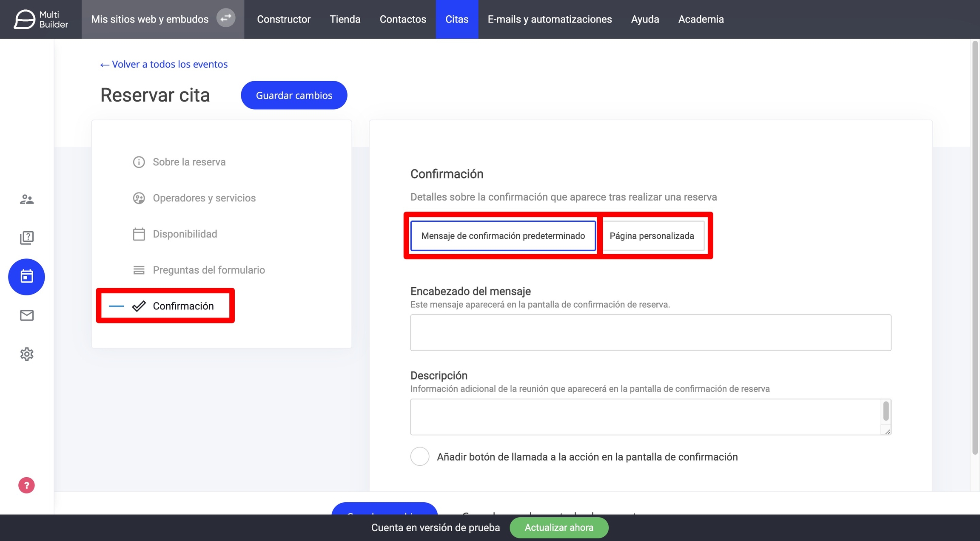Click the switch-site arrows icon
The width and height of the screenshot is (980, 541).
click(226, 18)
